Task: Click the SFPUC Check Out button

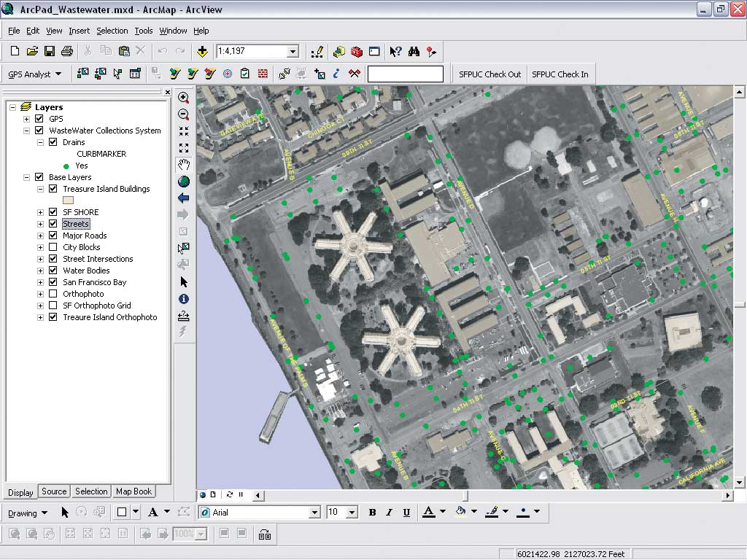Action: click(489, 74)
